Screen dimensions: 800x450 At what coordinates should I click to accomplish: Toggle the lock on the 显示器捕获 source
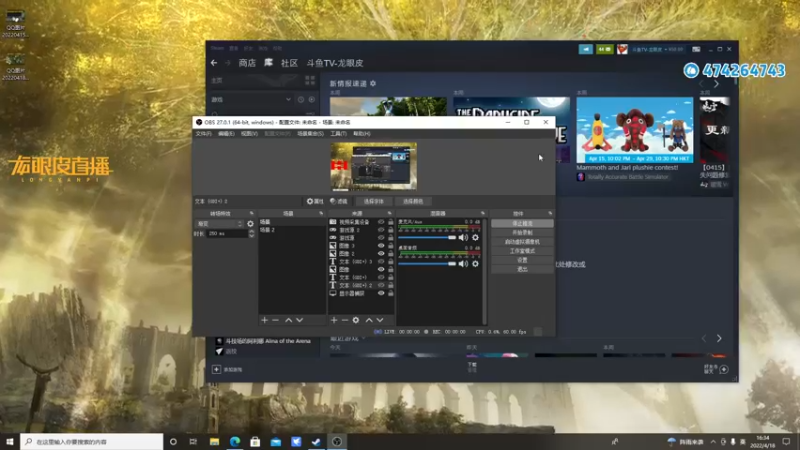390,293
